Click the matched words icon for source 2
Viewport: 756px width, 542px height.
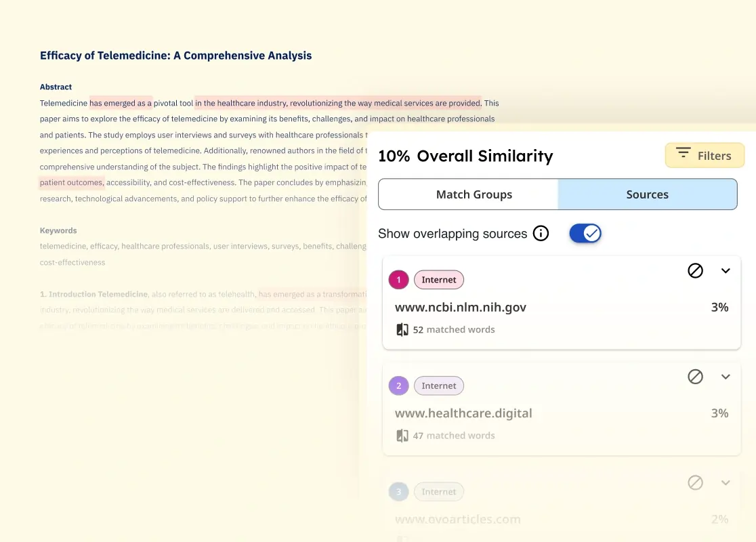click(x=402, y=436)
